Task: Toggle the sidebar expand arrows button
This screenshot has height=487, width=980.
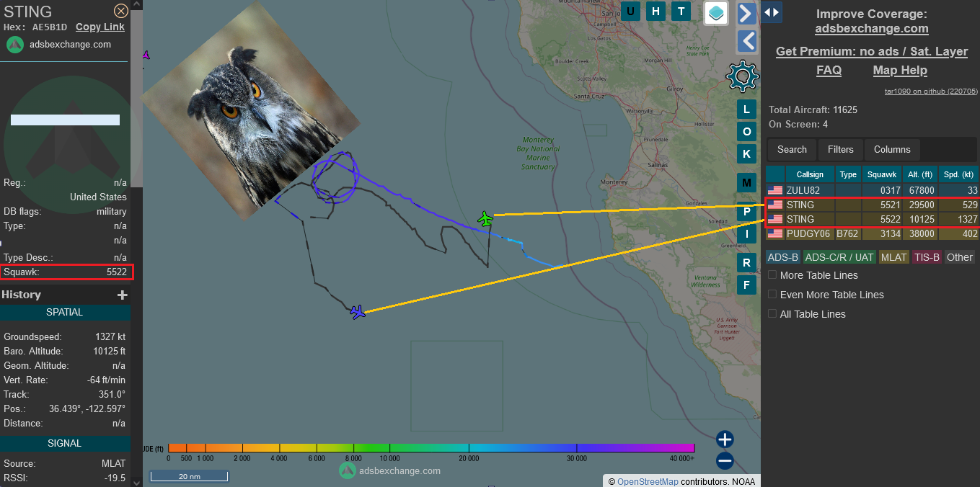Action: pyautogui.click(x=772, y=12)
